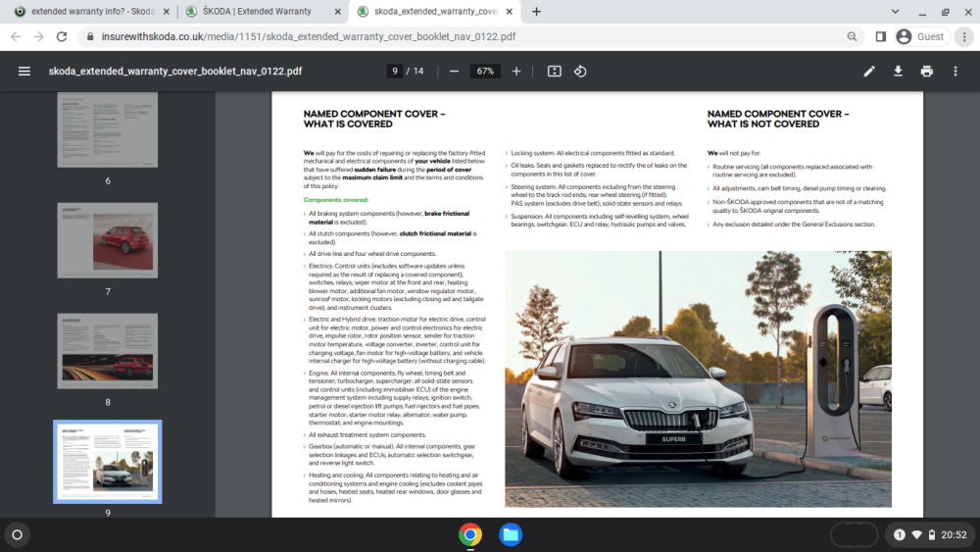This screenshot has width=980, height=552.
Task: Click the address bar URL
Action: coord(309,37)
